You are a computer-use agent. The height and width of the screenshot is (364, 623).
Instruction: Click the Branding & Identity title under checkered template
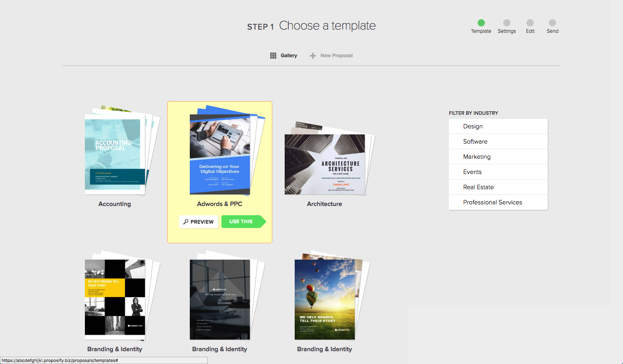pos(115,349)
